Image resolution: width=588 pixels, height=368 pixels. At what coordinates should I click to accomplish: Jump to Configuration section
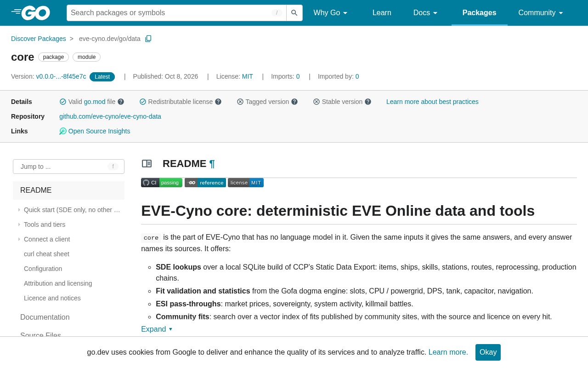(43, 269)
